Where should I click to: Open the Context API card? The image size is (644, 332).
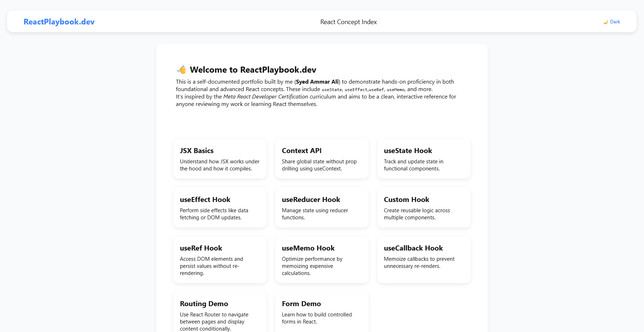322,158
